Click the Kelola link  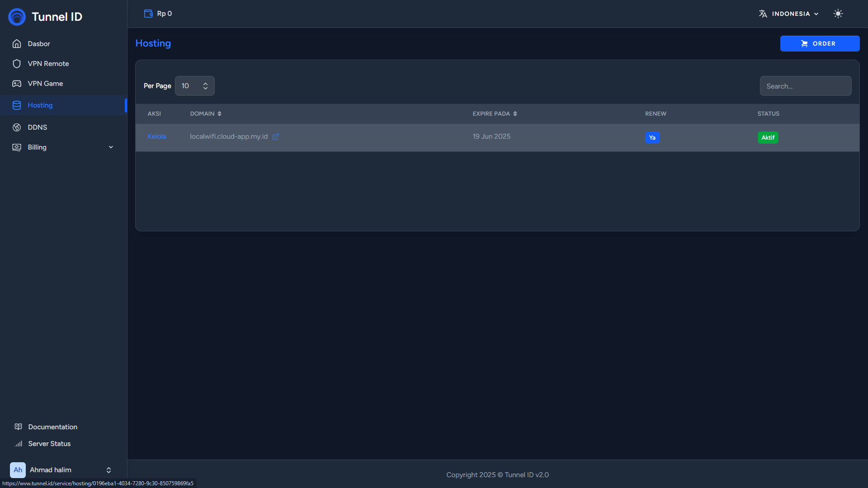pos(156,136)
